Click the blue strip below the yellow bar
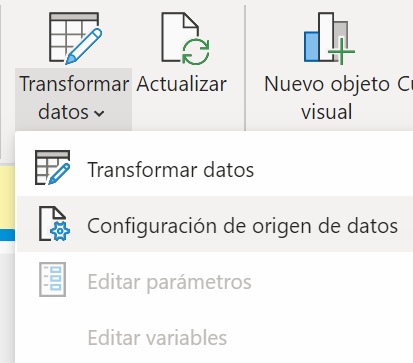The height and width of the screenshot is (363, 413). pyautogui.click(x=7, y=235)
